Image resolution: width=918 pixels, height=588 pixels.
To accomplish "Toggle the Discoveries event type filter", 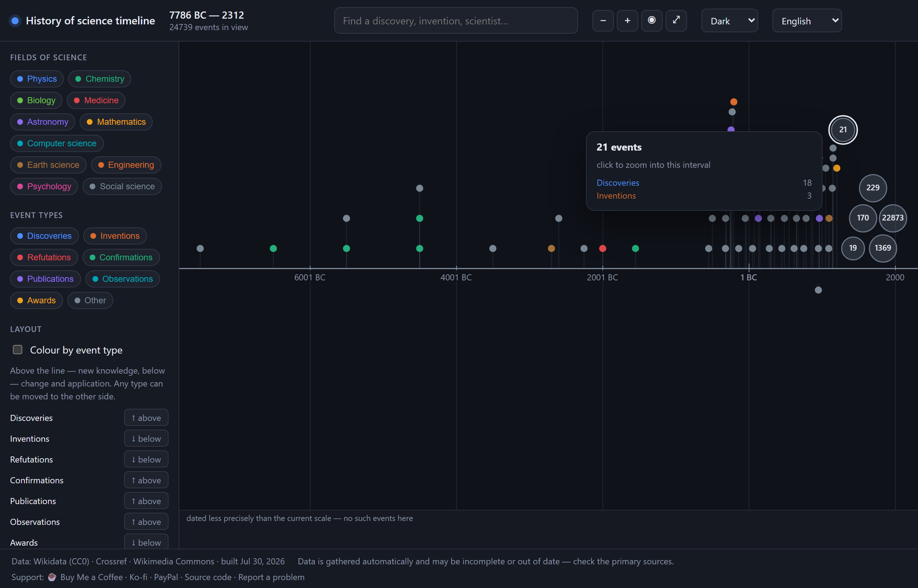I will tap(44, 236).
